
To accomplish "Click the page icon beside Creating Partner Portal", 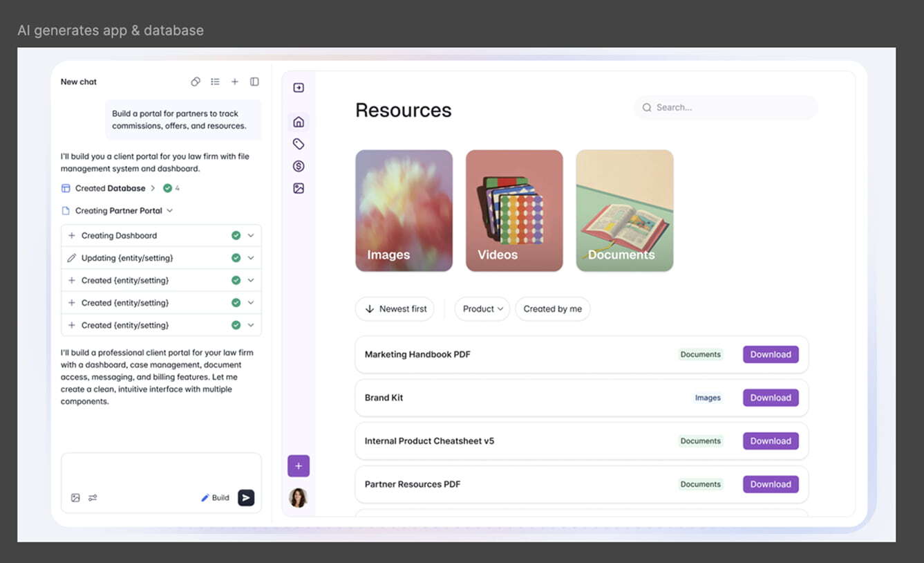I will pyautogui.click(x=66, y=211).
